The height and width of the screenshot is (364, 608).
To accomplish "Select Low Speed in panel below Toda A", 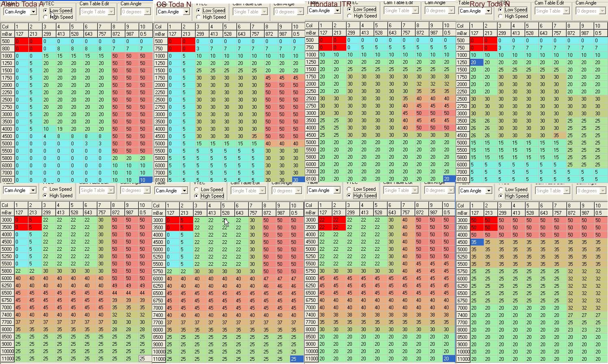I will coord(45,189).
